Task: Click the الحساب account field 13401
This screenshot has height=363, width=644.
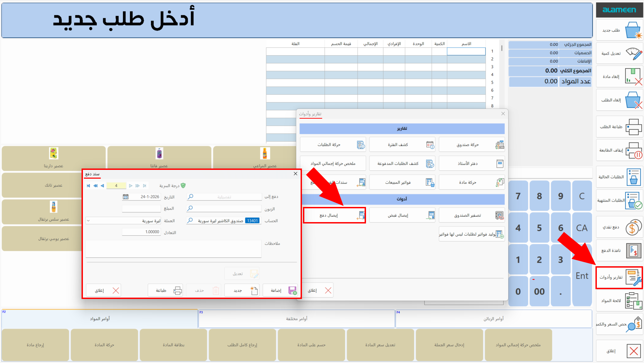Action: (x=224, y=221)
